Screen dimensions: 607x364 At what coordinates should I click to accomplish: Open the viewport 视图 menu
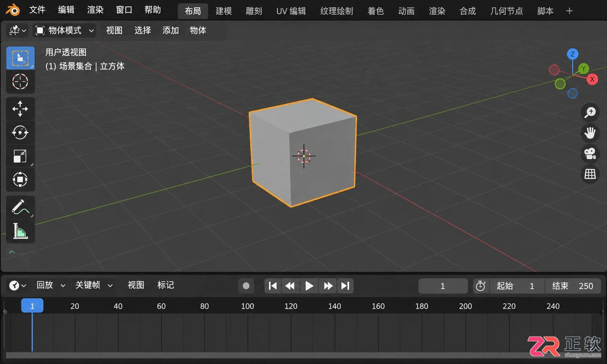click(x=114, y=30)
